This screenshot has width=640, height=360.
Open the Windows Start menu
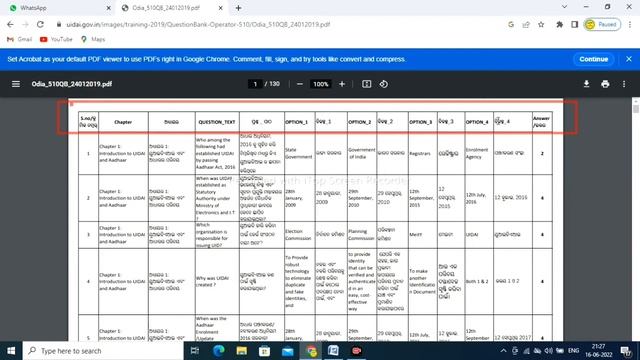click(11, 351)
